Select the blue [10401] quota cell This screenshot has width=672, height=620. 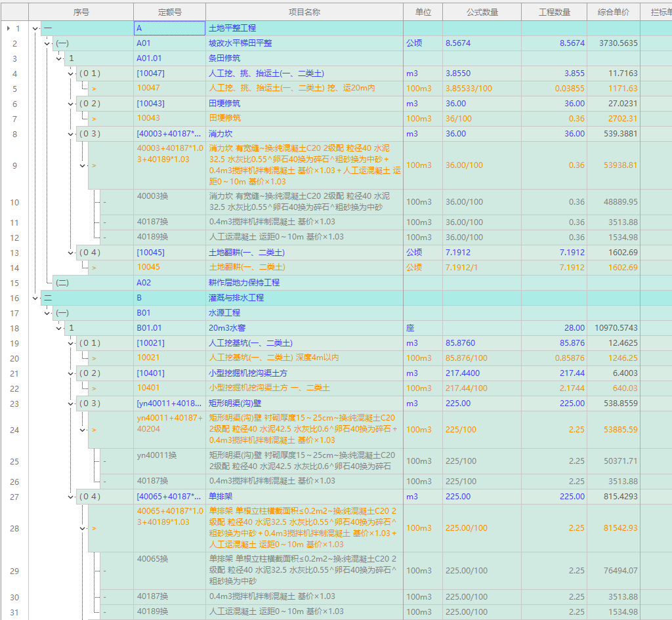[x=170, y=373]
